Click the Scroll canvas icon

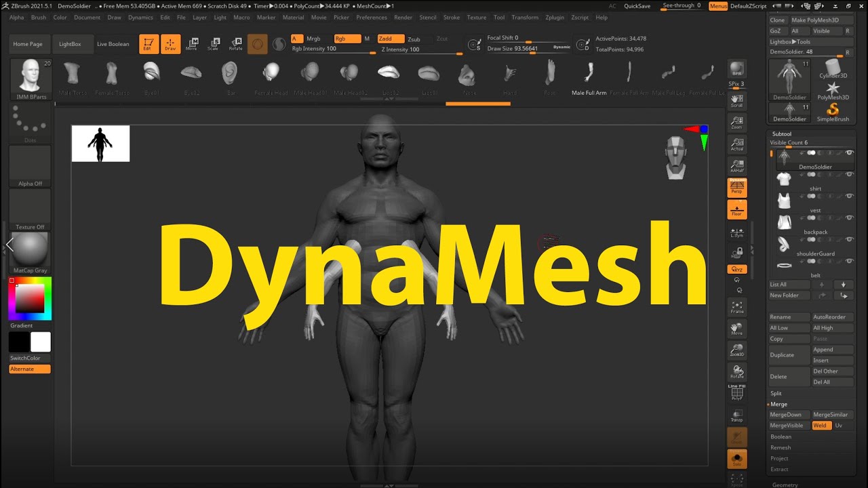coord(737,101)
